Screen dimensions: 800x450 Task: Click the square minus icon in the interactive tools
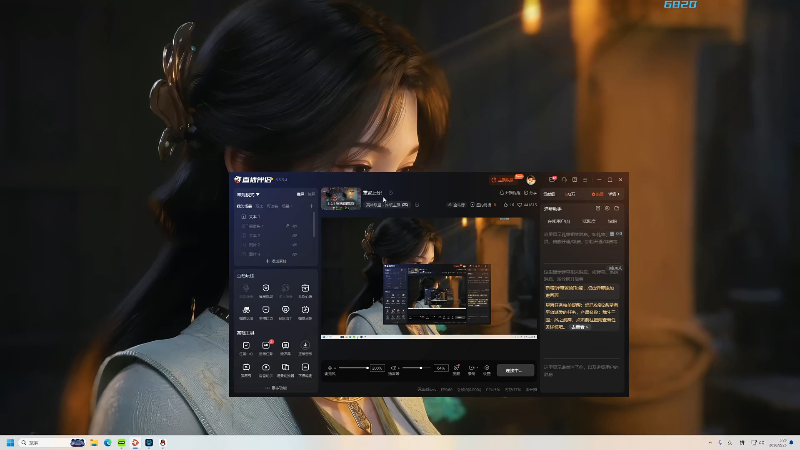[x=266, y=310]
